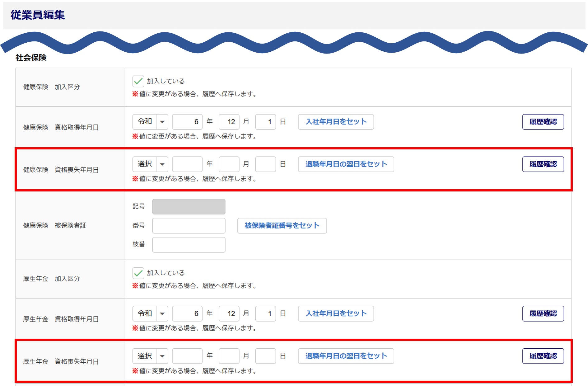Open era dropdown for 厚生年金 資格取得年月日
The height and width of the screenshot is (386, 588).
(150, 313)
